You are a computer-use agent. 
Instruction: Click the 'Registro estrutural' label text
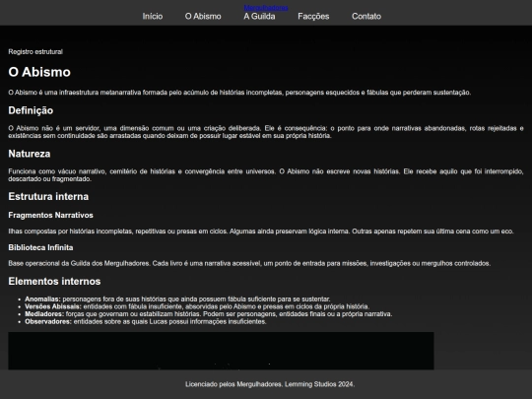pyautogui.click(x=35, y=51)
